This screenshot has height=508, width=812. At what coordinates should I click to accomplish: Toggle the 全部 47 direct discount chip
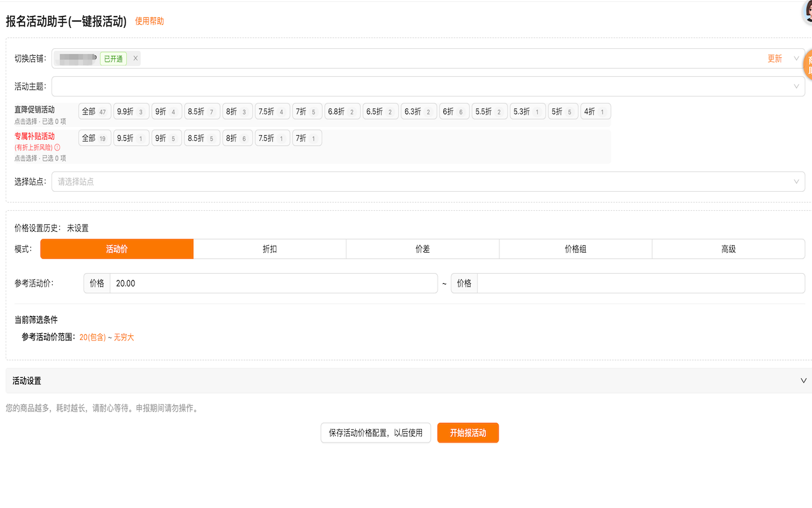click(x=95, y=112)
